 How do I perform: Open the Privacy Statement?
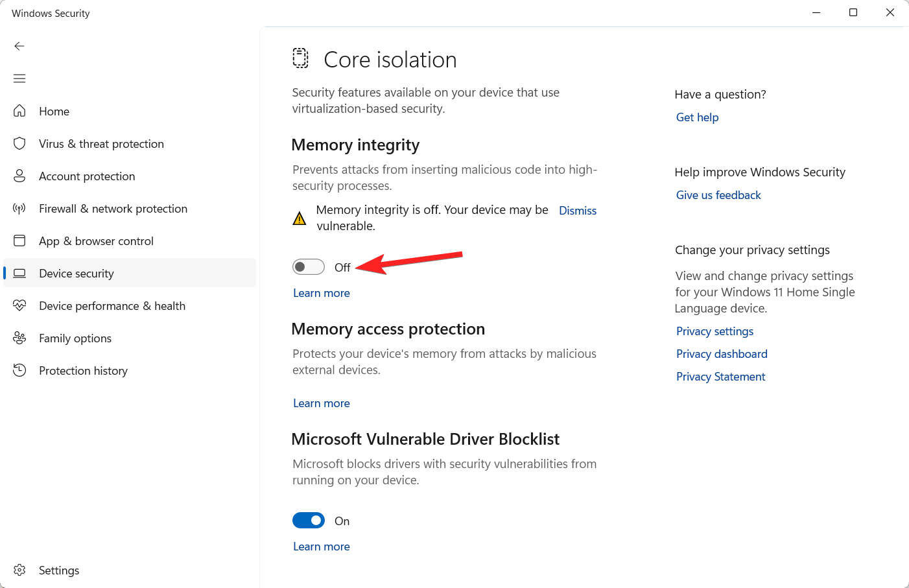[720, 377]
